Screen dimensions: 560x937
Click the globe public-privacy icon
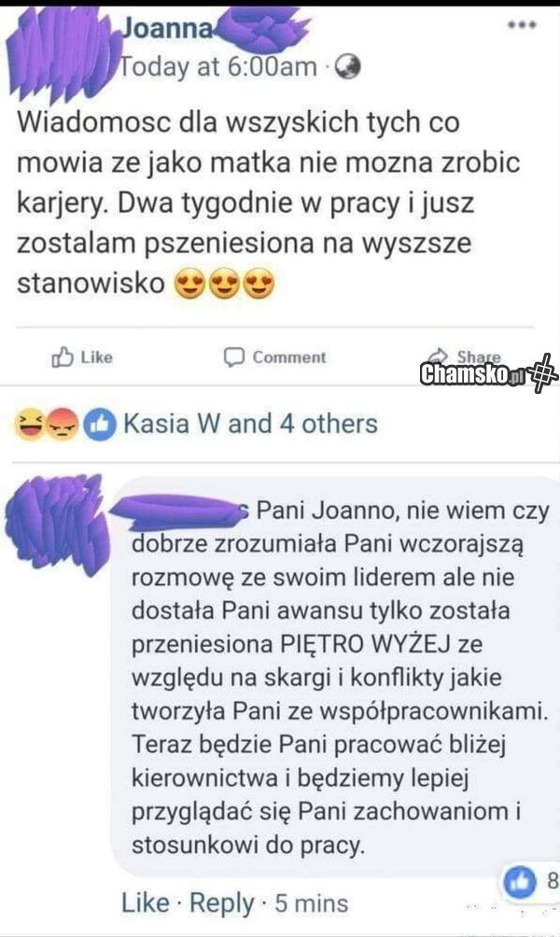coord(346,67)
